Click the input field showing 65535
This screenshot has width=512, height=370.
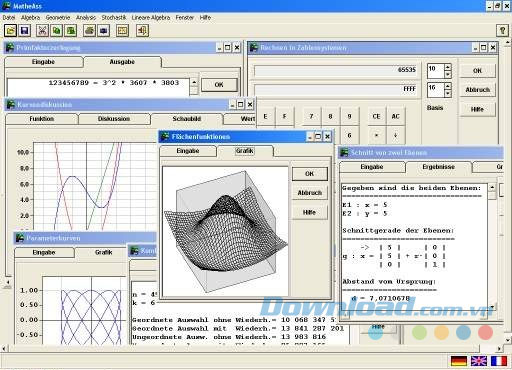pyautogui.click(x=336, y=70)
